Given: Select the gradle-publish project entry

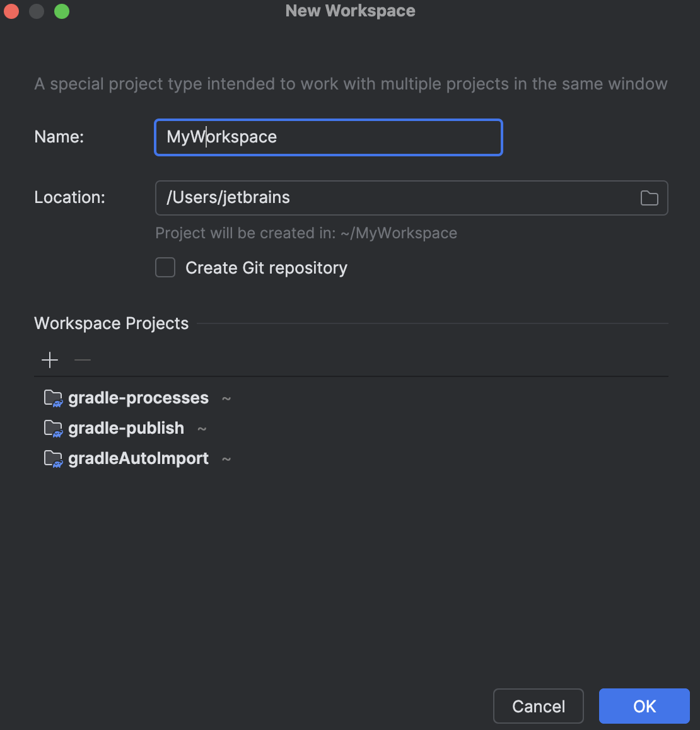Looking at the screenshot, I should coord(126,428).
